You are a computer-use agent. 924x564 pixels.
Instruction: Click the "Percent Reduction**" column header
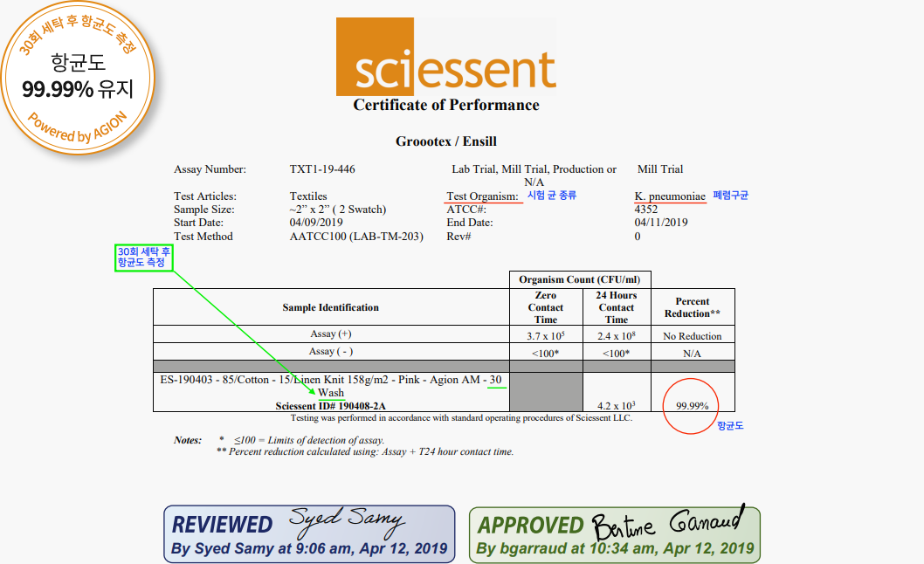(x=693, y=307)
